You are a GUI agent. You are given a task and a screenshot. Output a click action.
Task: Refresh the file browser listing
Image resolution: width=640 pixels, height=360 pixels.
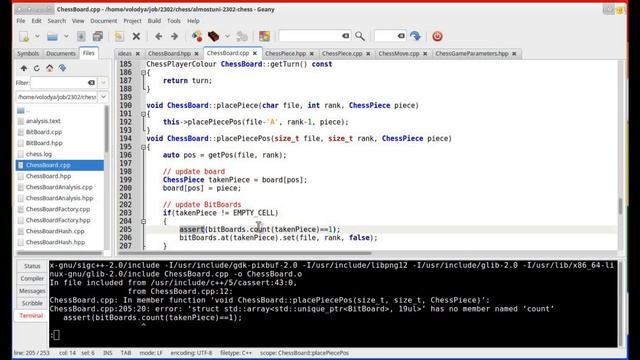click(37, 68)
